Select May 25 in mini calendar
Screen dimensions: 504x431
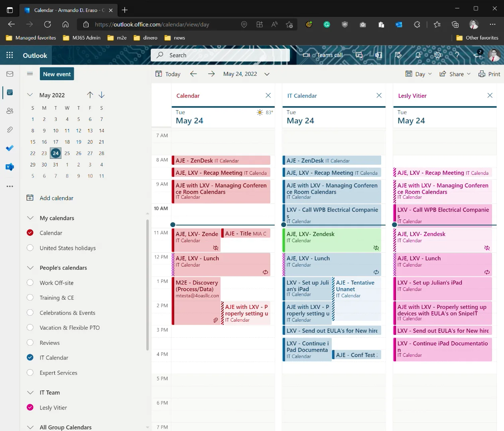67,153
